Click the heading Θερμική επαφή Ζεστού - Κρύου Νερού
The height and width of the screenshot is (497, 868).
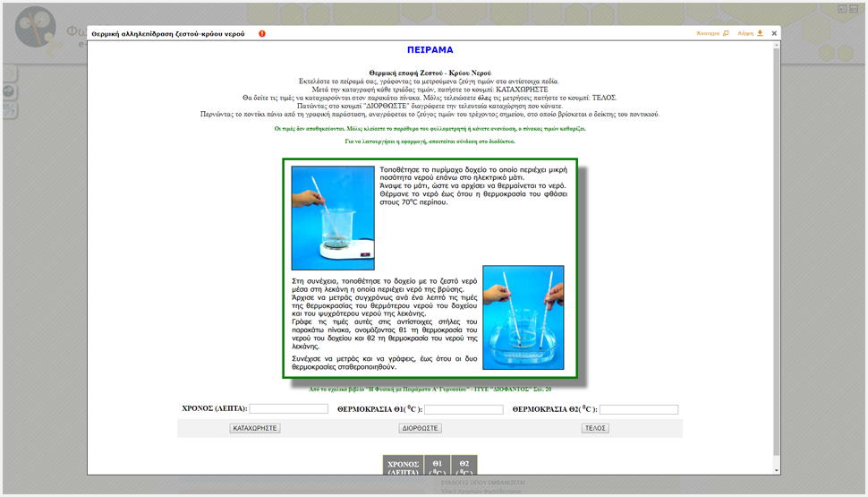click(x=430, y=73)
